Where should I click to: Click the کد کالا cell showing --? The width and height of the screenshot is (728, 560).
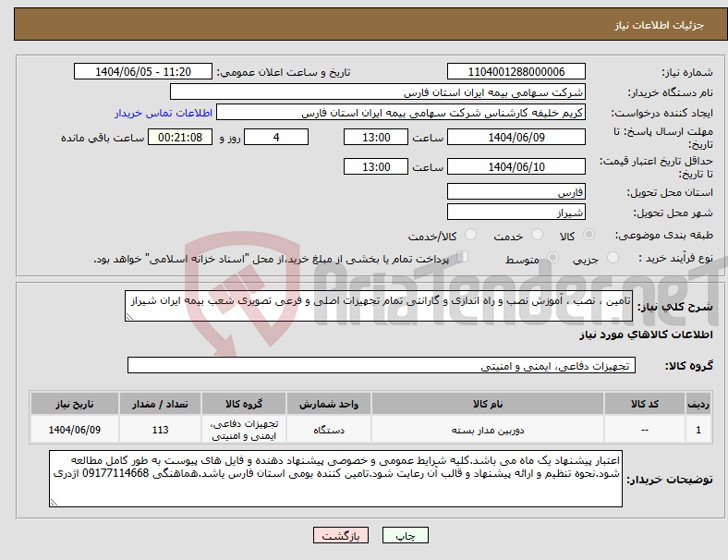[645, 430]
